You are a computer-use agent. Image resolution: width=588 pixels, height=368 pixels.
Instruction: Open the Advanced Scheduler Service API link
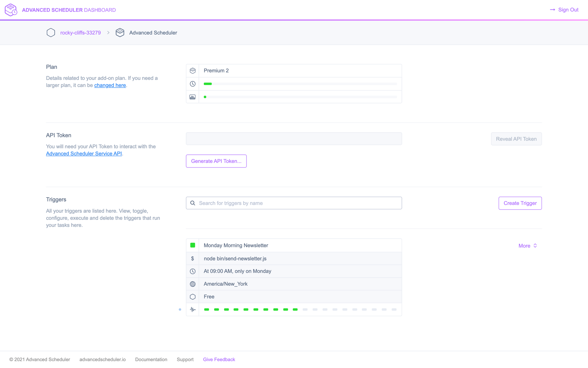click(84, 154)
